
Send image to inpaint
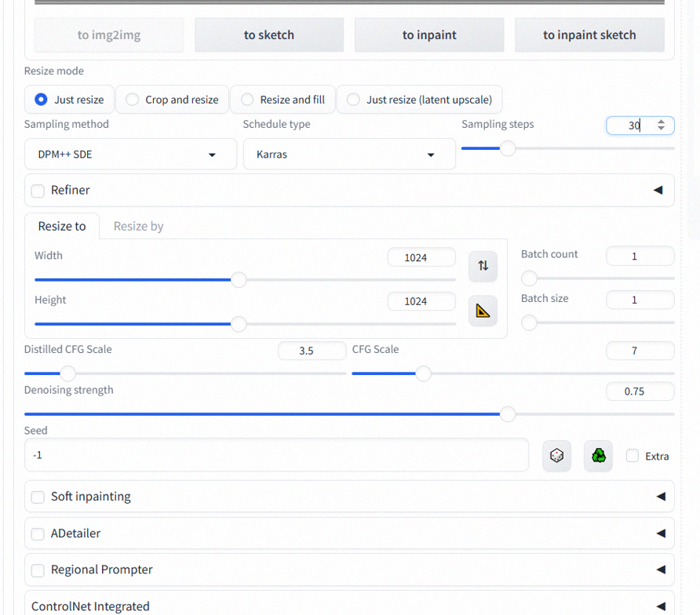[x=429, y=35]
